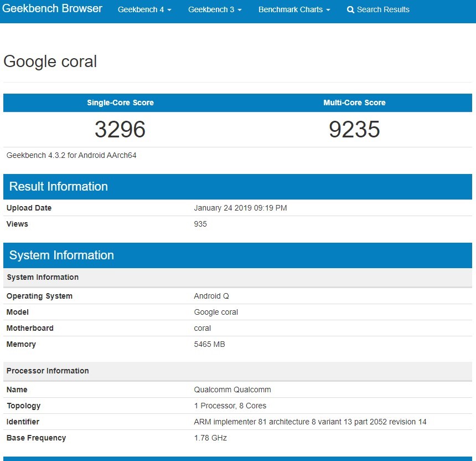Click the Model label
Image resolution: width=476 pixels, height=461 pixels.
click(18, 312)
